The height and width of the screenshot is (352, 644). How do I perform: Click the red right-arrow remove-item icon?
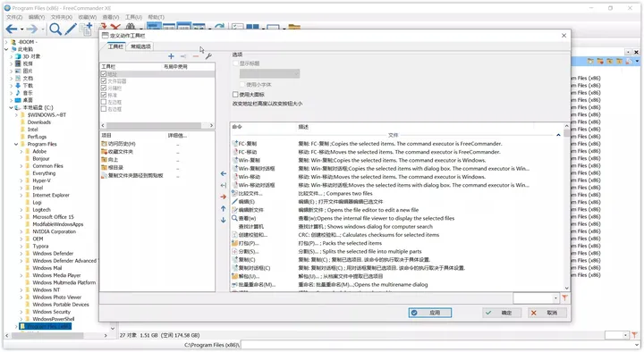tap(223, 197)
